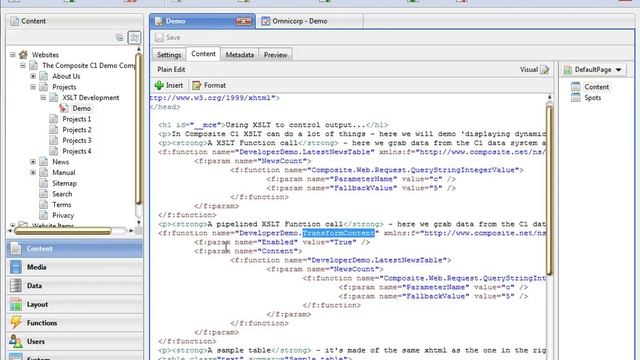Click the Sitemap page icon
The width and height of the screenshot is (640, 360).
point(44,183)
